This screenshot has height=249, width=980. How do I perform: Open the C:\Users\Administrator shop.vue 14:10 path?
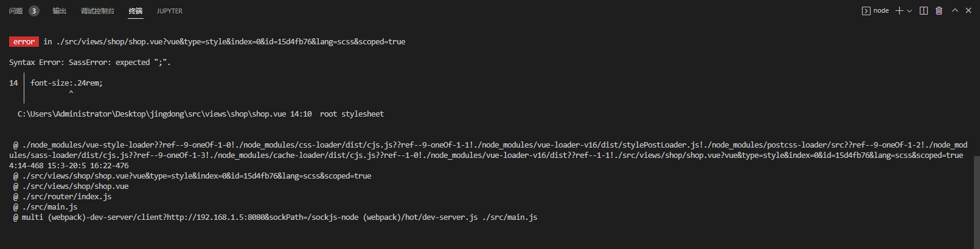(164, 114)
